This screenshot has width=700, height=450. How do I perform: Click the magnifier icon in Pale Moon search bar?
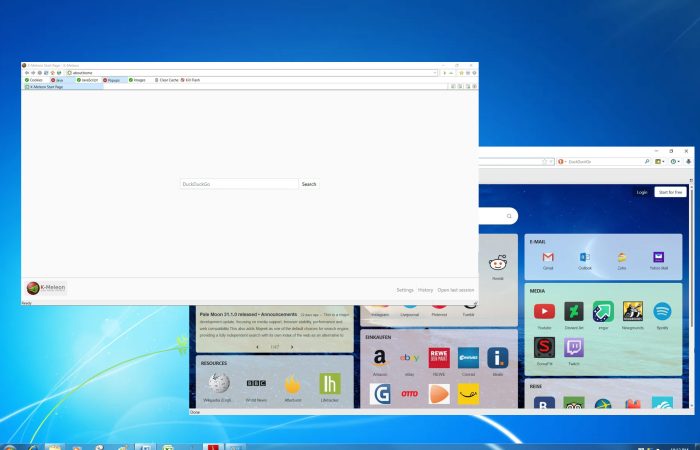pyautogui.click(x=647, y=162)
